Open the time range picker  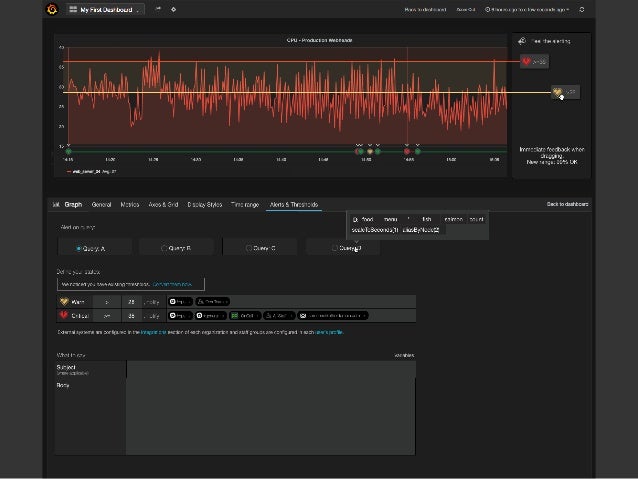pyautogui.click(x=527, y=9)
